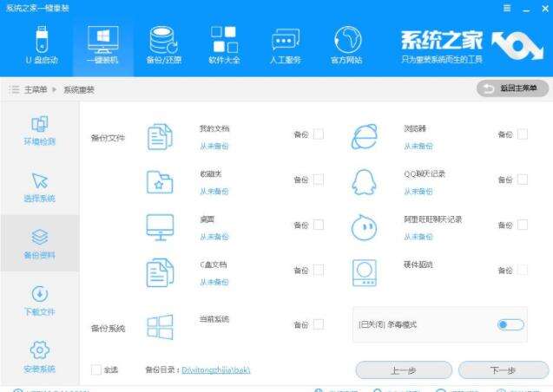Click the 系统之家 brand logo

point(471,47)
